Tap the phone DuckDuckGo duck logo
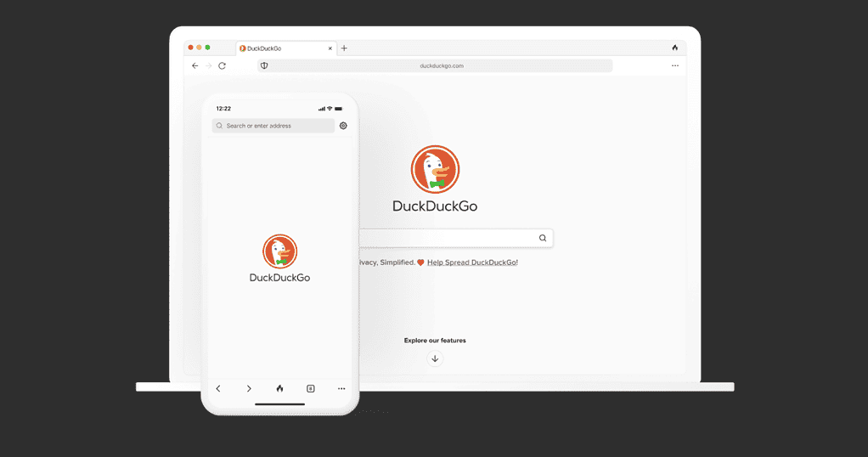Viewport: 868px width, 457px height. click(279, 251)
